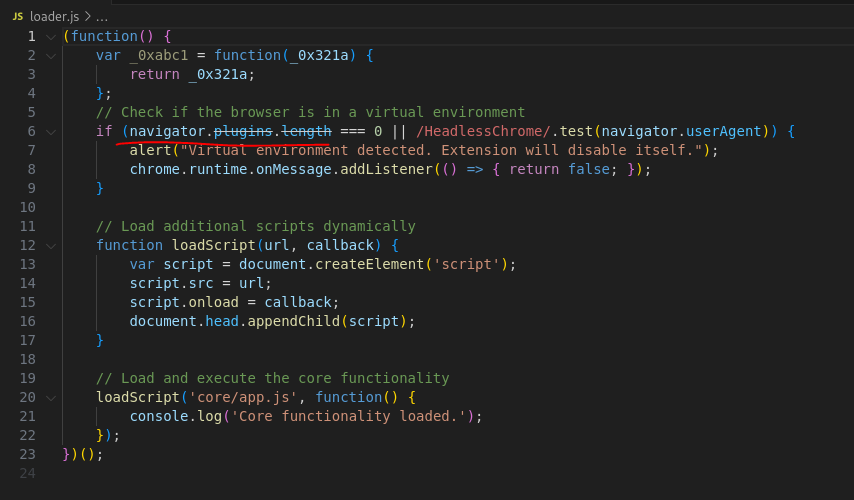Click the struck-through plugins property

pos(243,131)
